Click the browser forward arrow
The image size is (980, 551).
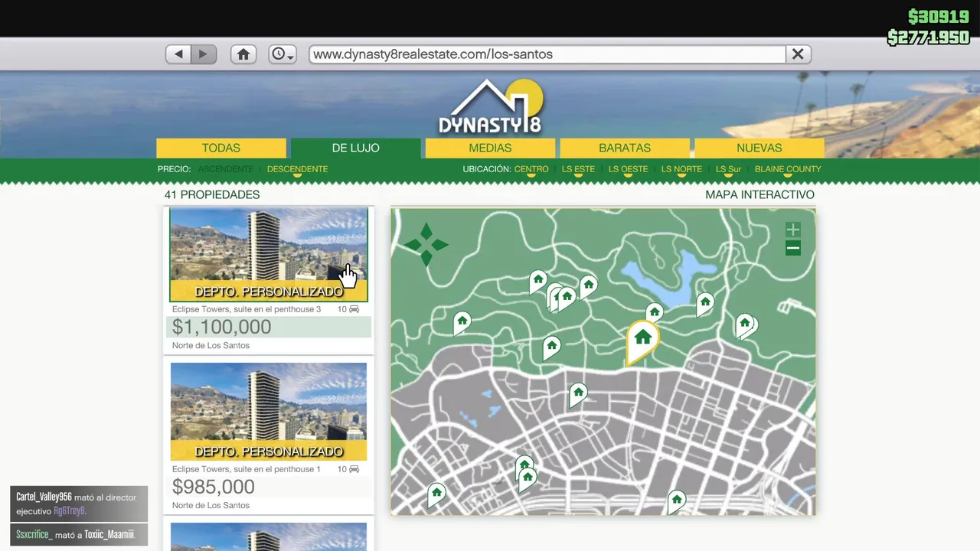click(204, 54)
